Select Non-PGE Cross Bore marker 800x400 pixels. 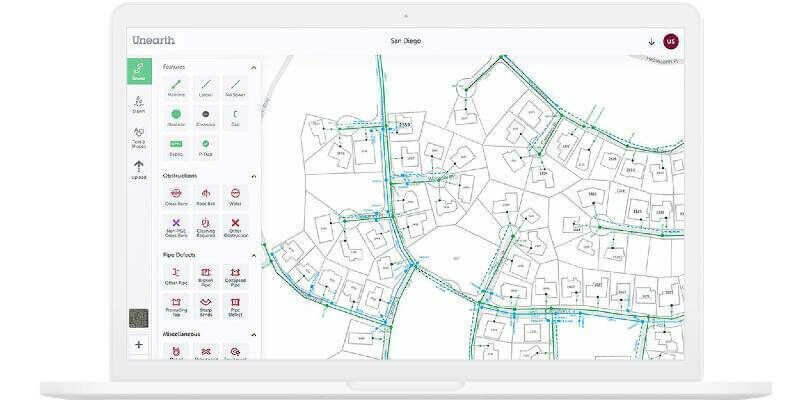click(x=176, y=227)
